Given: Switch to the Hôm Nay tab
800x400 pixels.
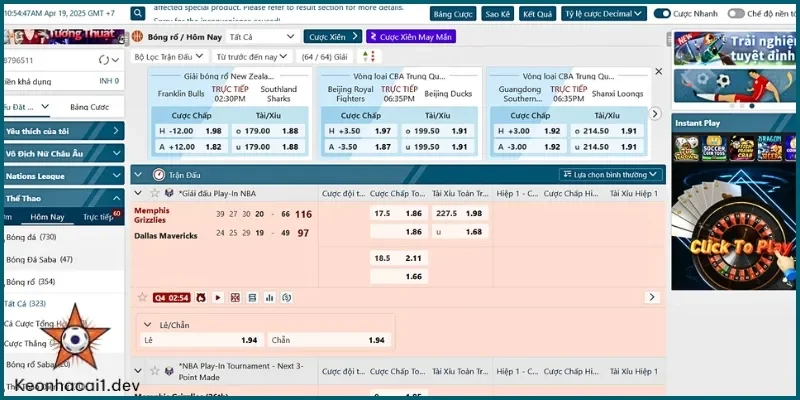Looking at the screenshot, I should click(47, 217).
